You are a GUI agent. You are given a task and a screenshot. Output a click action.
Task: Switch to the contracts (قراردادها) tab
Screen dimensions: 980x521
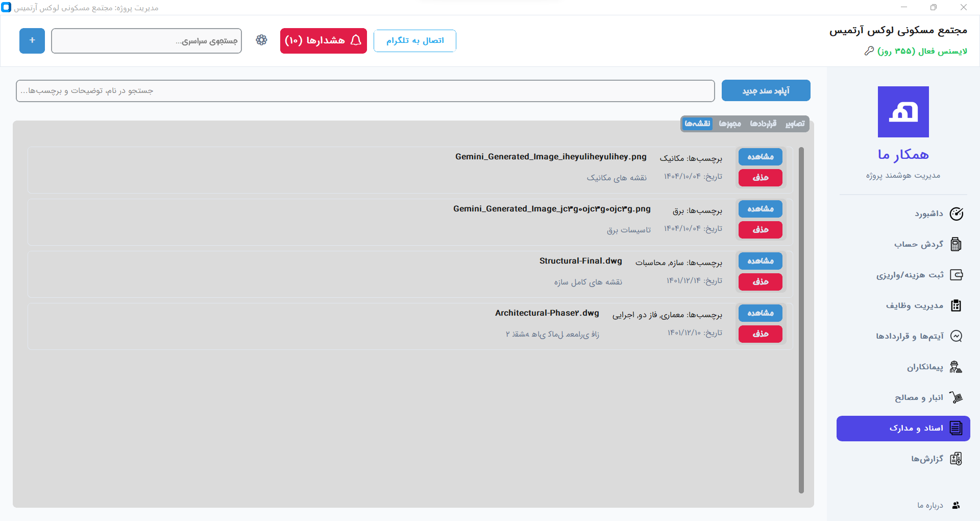point(763,124)
